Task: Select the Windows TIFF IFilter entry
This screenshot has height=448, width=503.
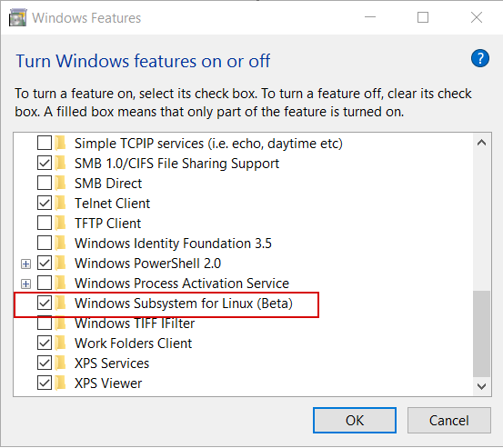Action: point(135,324)
